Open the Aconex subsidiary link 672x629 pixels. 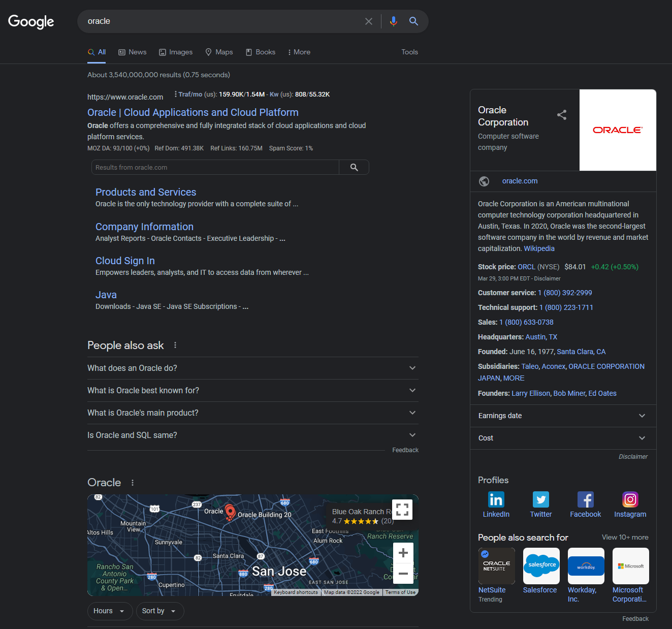[x=554, y=366]
